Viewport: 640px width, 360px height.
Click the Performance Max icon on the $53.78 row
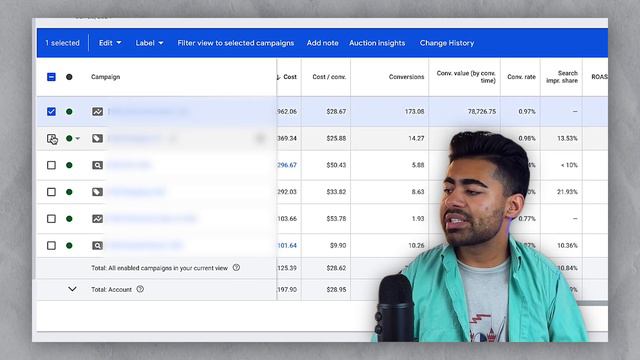point(97,219)
